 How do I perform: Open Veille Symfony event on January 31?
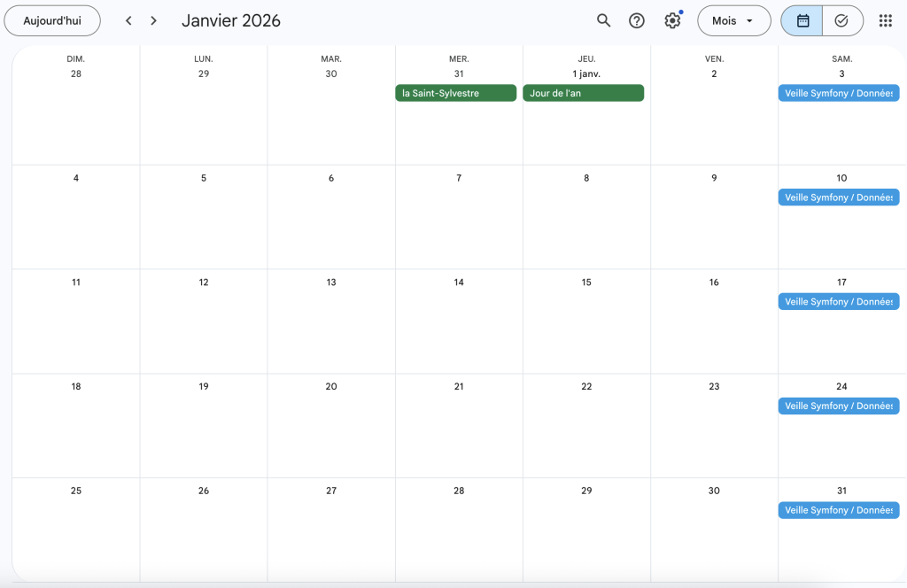838,510
